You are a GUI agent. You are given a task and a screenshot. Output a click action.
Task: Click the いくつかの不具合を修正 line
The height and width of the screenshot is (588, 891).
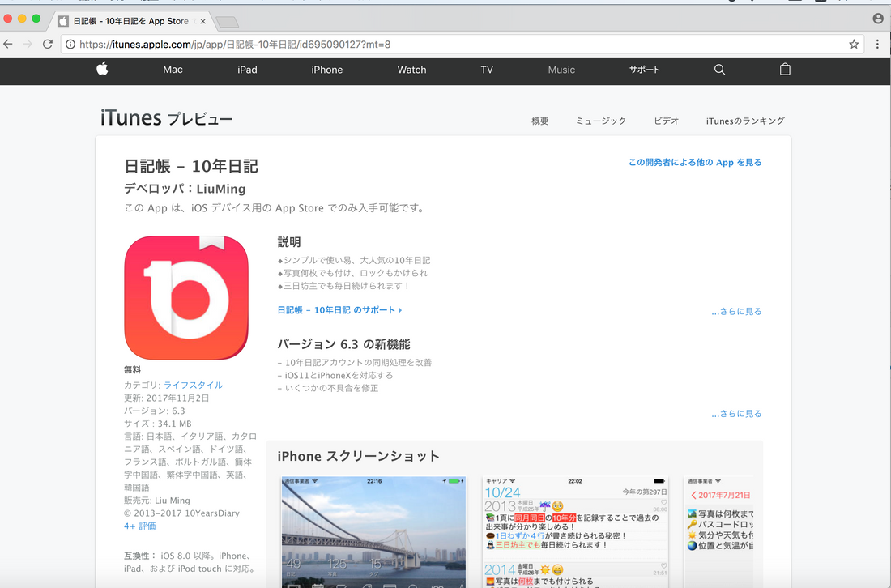click(x=328, y=388)
